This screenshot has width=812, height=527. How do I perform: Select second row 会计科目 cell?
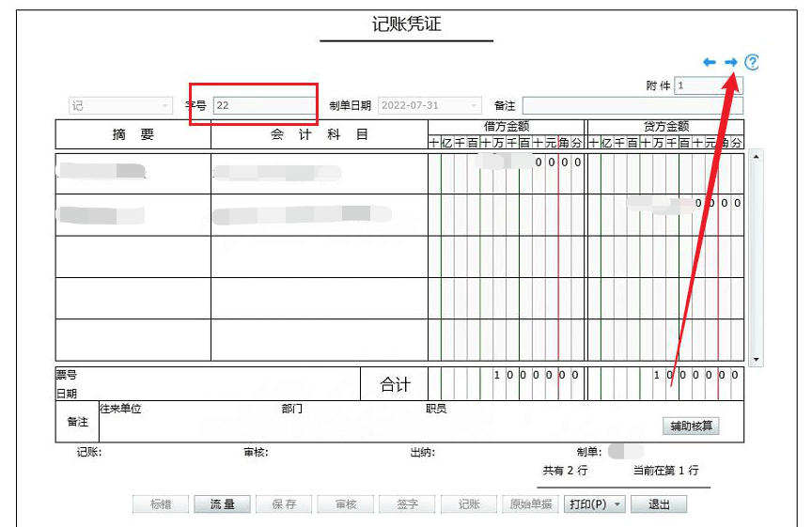[320, 215]
